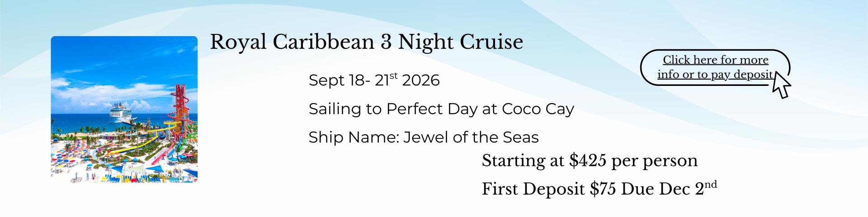Click the words 'Jewel of the Seas'

[471, 137]
